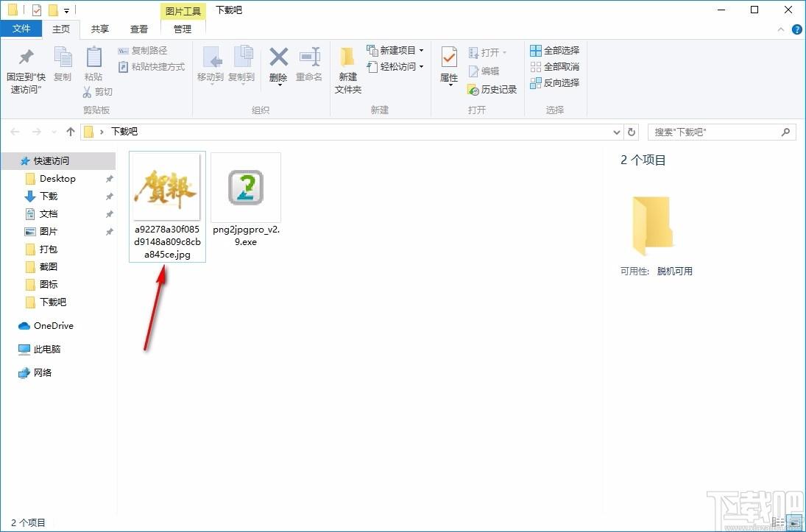Expand the Delete dropdown arrow
This screenshot has height=532, width=806.
279,85
